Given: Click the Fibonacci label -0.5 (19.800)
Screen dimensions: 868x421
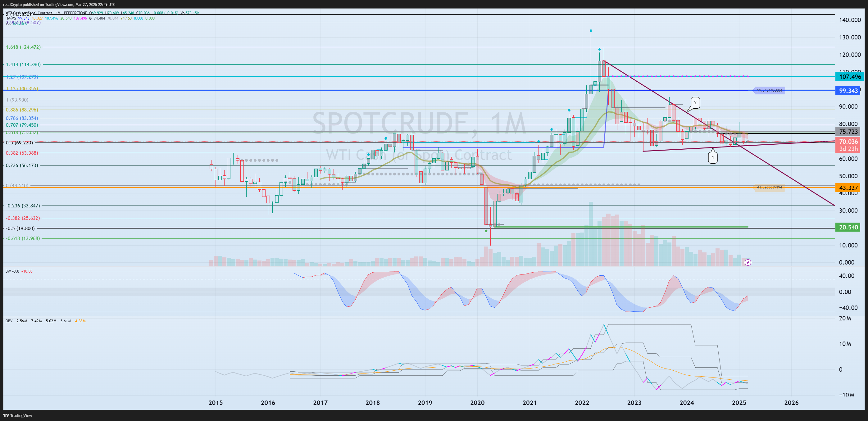Looking at the screenshot, I should [20, 228].
